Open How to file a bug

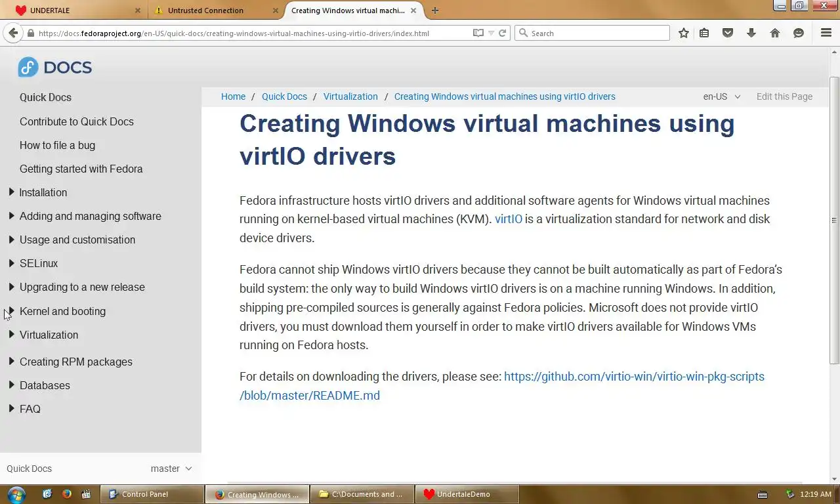[x=57, y=145]
